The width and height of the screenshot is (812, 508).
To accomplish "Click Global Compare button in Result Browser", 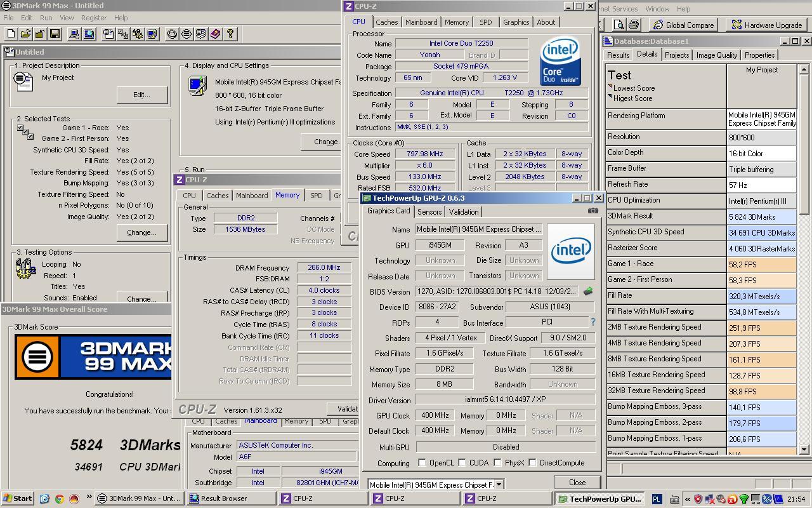I will [x=684, y=25].
